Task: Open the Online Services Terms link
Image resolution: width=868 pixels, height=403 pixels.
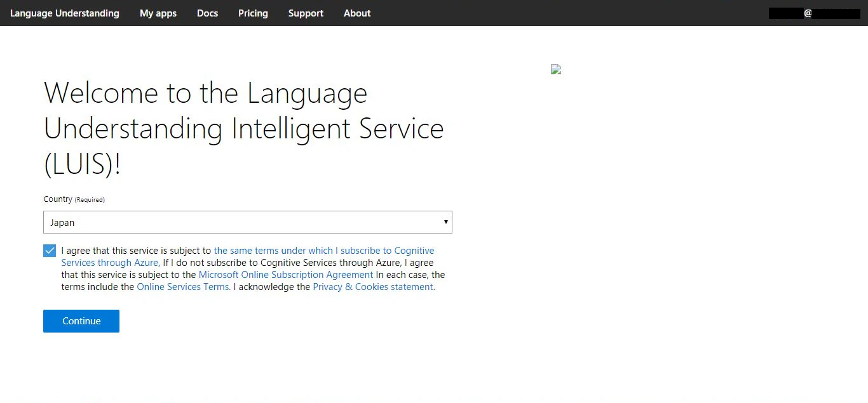Action: pos(184,287)
